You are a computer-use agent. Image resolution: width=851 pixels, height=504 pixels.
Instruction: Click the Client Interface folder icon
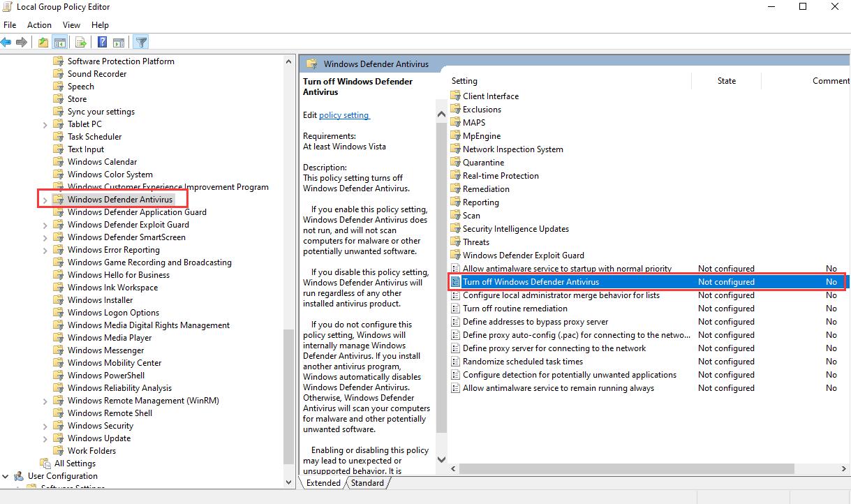coord(456,96)
